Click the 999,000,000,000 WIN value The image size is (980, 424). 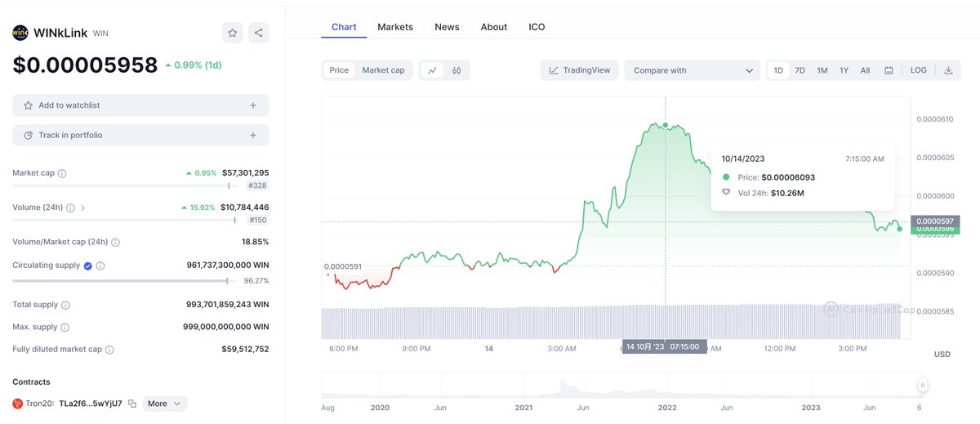point(226,327)
